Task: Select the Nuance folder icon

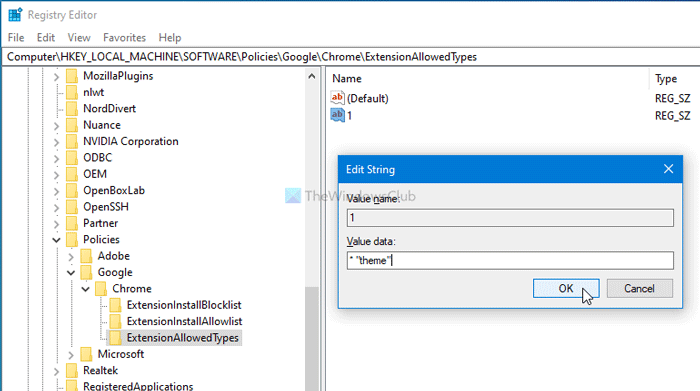Action: point(72,125)
